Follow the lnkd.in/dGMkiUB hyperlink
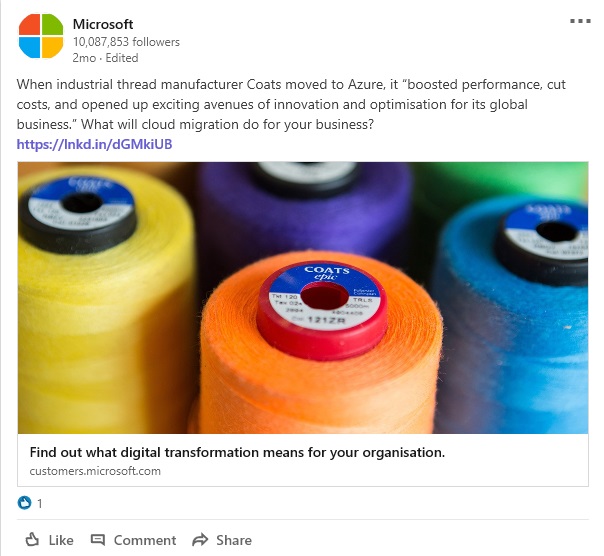 click(95, 144)
